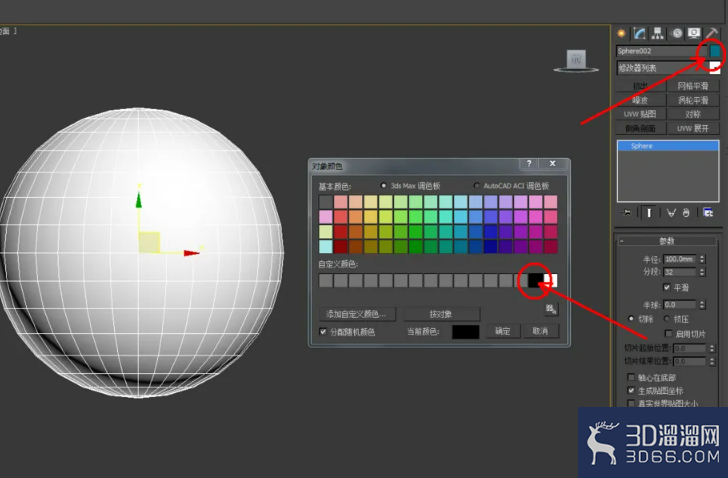Viewport: 728px width, 478px height.
Task: Toggle the 平滑 smooth checkbox
Action: pyautogui.click(x=667, y=287)
